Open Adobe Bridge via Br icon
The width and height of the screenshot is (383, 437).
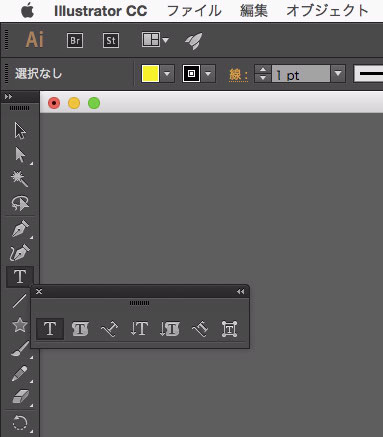[75, 41]
